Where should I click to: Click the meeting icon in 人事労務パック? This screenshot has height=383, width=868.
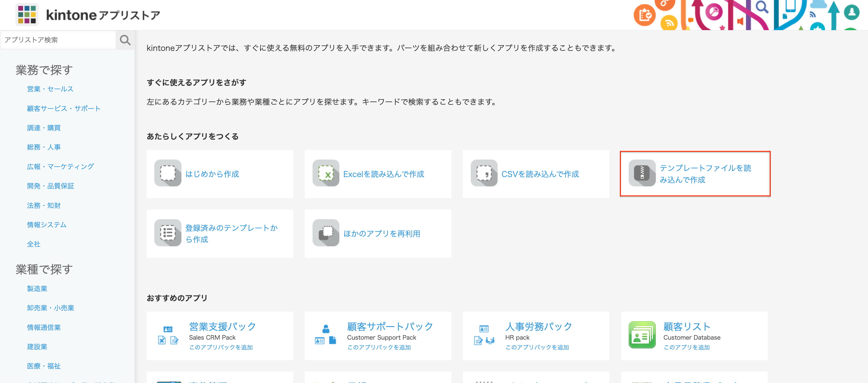[x=491, y=341]
